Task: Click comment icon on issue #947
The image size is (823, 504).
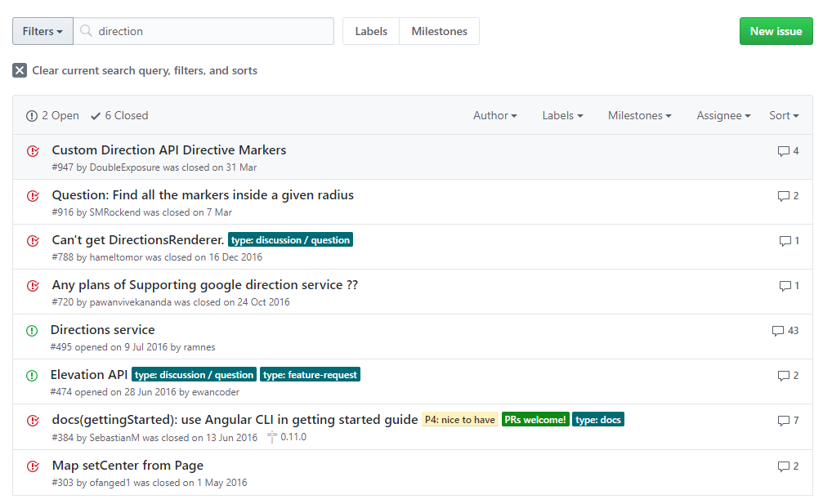Action: point(783,151)
